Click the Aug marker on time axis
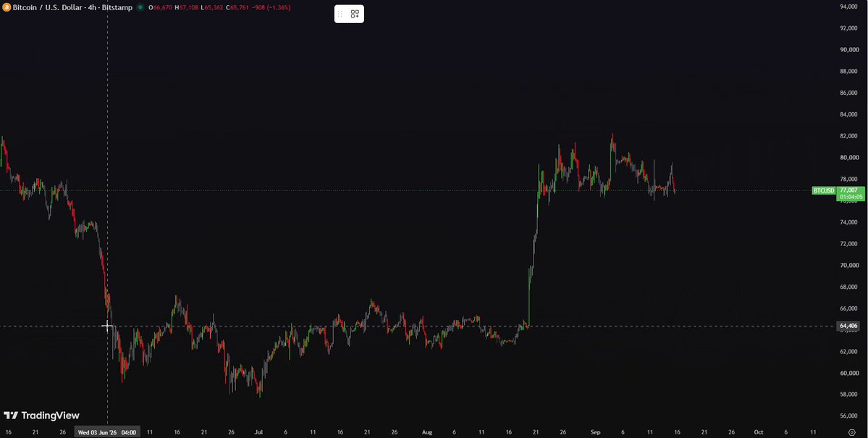The height and width of the screenshot is (438, 868). (427, 432)
